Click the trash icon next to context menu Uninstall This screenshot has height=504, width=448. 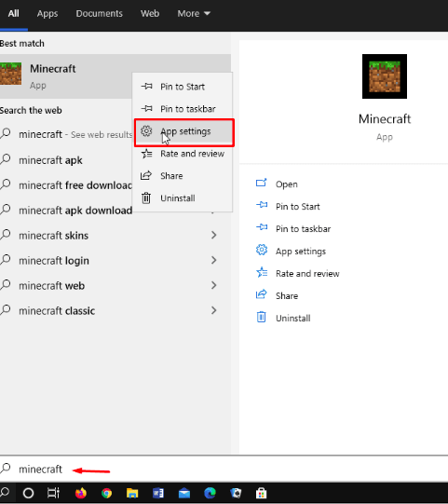[146, 198]
